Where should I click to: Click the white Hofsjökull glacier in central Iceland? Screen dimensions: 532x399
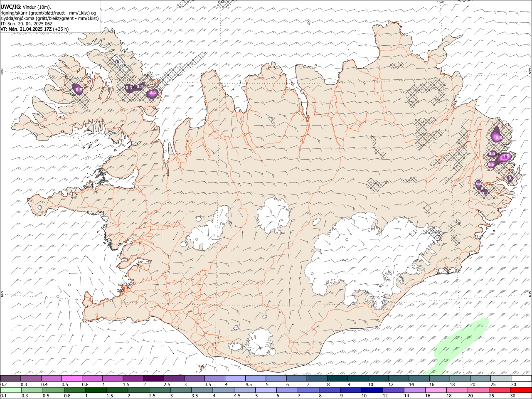(273, 216)
